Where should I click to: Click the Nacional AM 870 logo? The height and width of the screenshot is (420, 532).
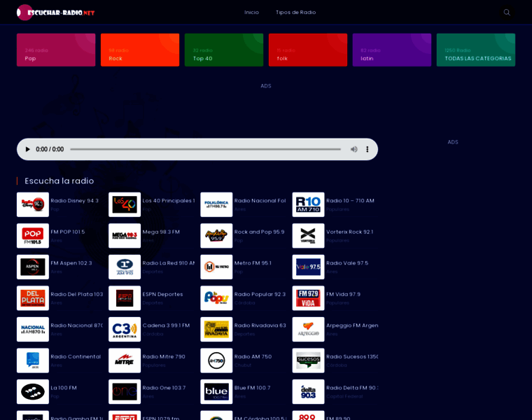point(33,330)
